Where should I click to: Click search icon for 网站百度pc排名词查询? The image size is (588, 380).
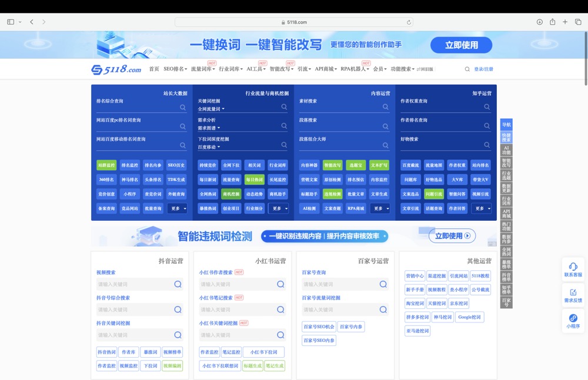click(x=183, y=126)
